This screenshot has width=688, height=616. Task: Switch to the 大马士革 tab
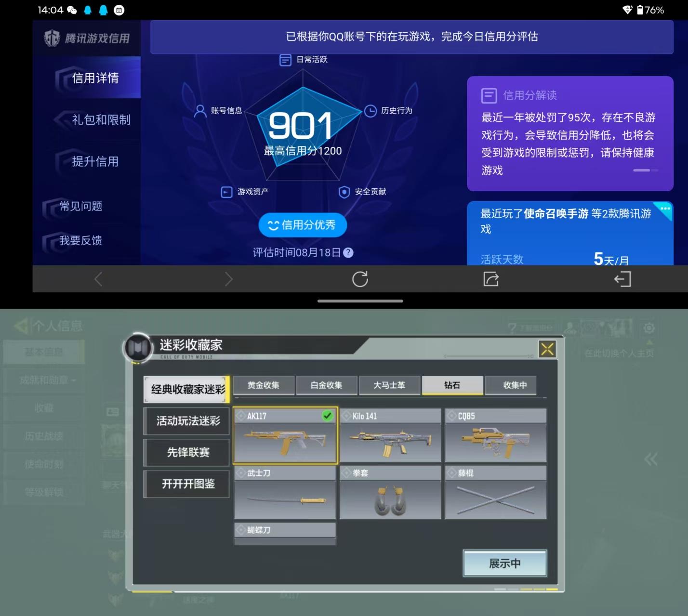pos(389,385)
